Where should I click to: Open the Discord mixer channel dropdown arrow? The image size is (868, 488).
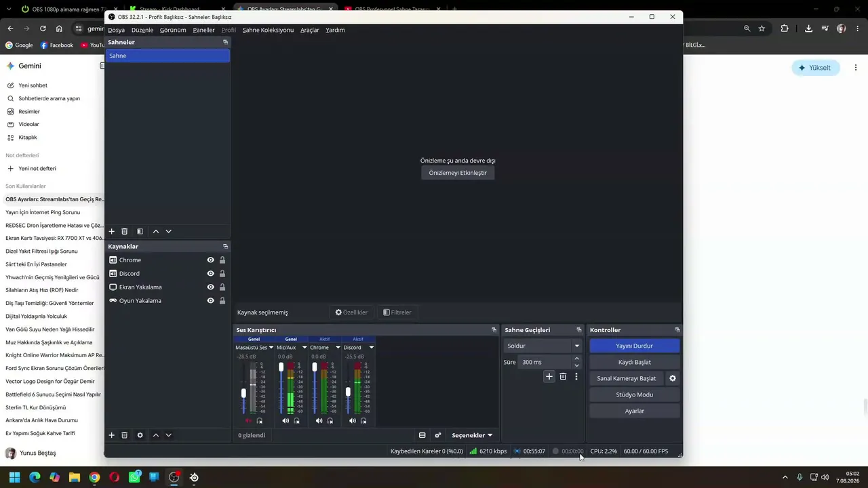click(371, 348)
